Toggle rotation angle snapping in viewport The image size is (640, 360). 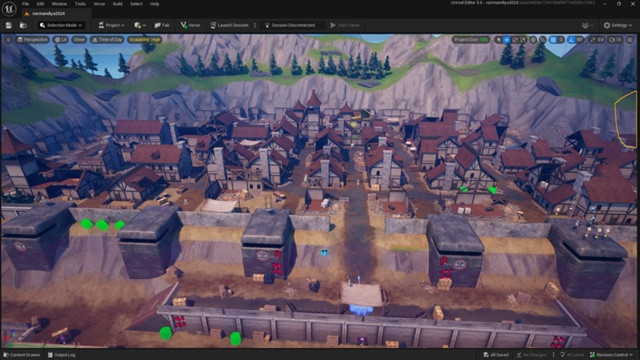[x=571, y=40]
